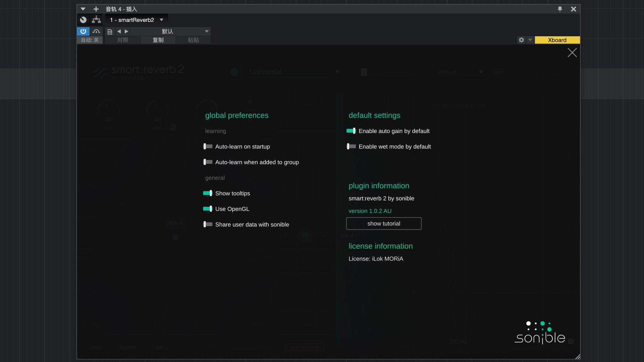The width and height of the screenshot is (644, 362).
Task: Pin the plugin window
Action: tap(560, 9)
